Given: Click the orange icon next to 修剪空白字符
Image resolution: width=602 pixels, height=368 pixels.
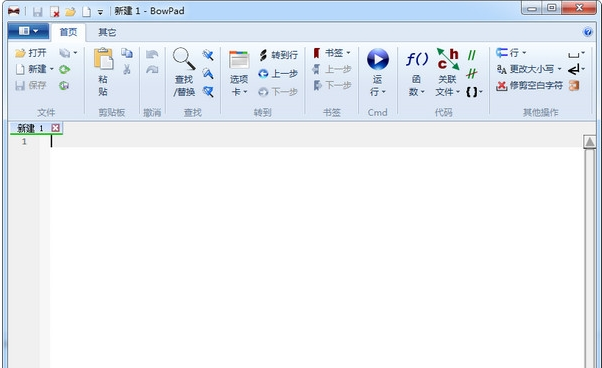Looking at the screenshot, I should click(574, 85).
